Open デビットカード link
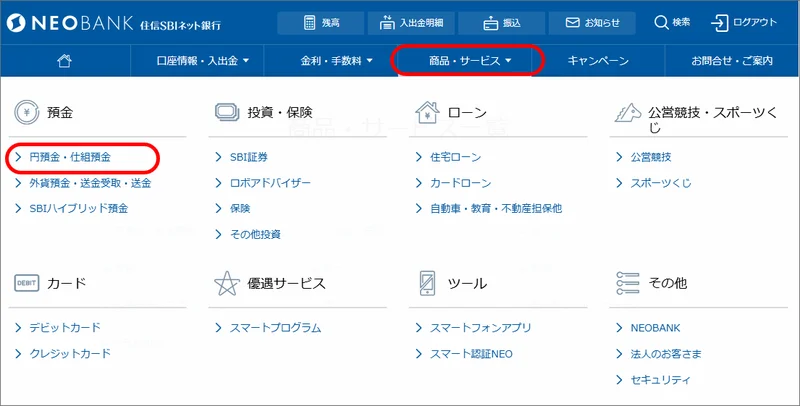The width and height of the screenshot is (800, 406). coord(65,328)
